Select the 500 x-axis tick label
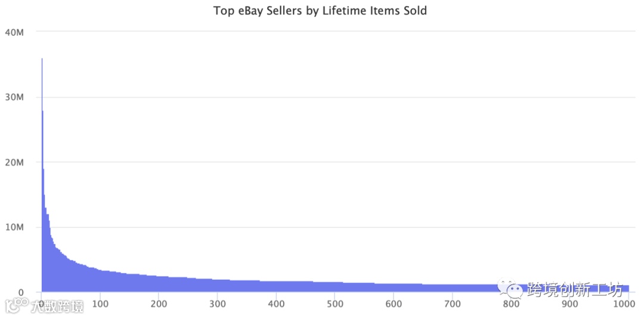The height and width of the screenshot is (318, 644). 335,304
